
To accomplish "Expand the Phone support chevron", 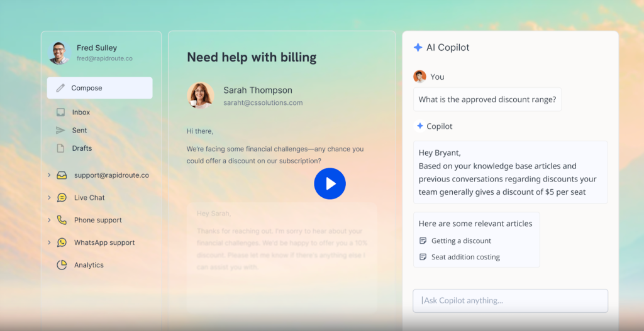I will [x=49, y=220].
